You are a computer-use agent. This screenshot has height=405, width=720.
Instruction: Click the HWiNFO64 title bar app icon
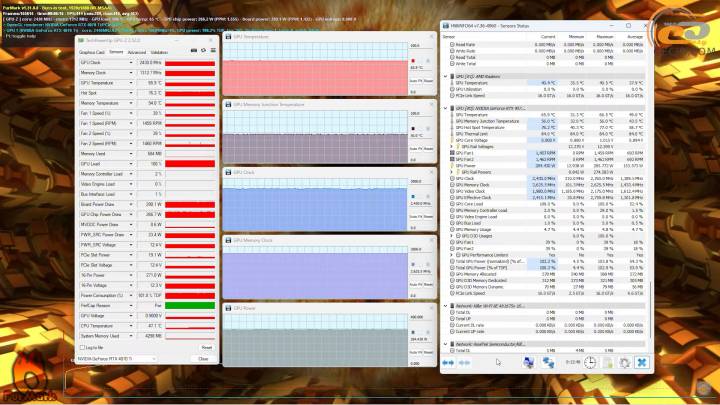tap(446, 26)
